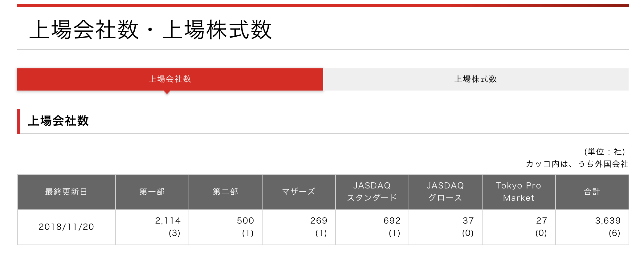This screenshot has width=644, height=255.
Task: Click the 第一部 column header
Action: (x=152, y=192)
